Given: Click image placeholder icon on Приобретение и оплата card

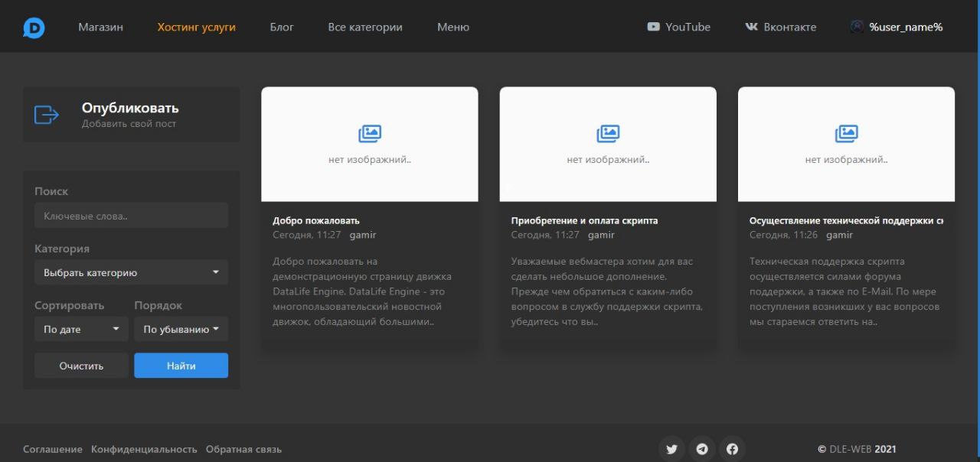Looking at the screenshot, I should 608,134.
